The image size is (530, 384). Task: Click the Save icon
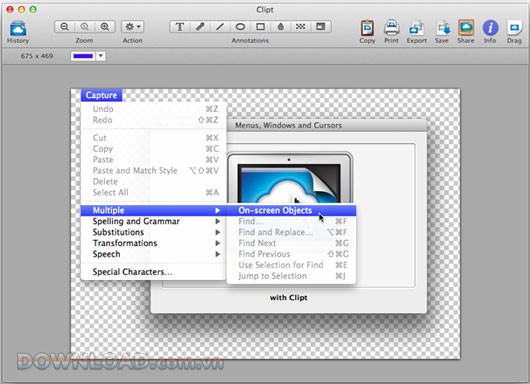tap(442, 28)
